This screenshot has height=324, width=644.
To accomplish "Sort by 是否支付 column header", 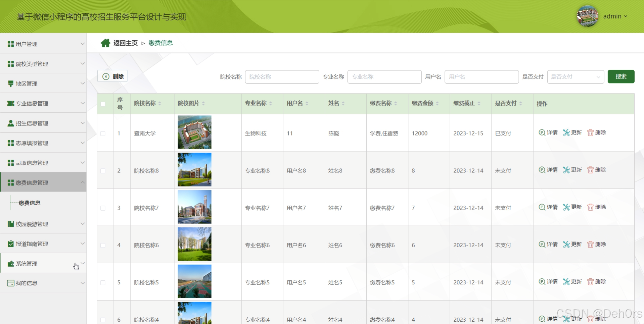I will pos(508,103).
